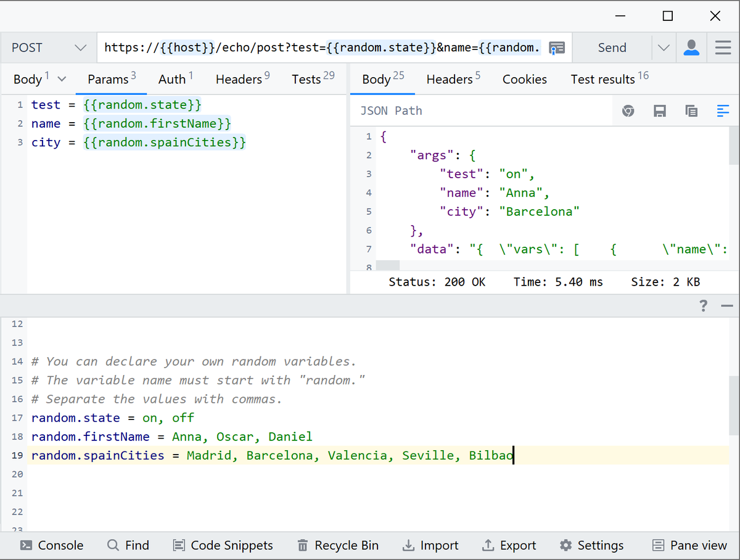Switch to the Params tab
The height and width of the screenshot is (560, 740).
click(x=112, y=79)
